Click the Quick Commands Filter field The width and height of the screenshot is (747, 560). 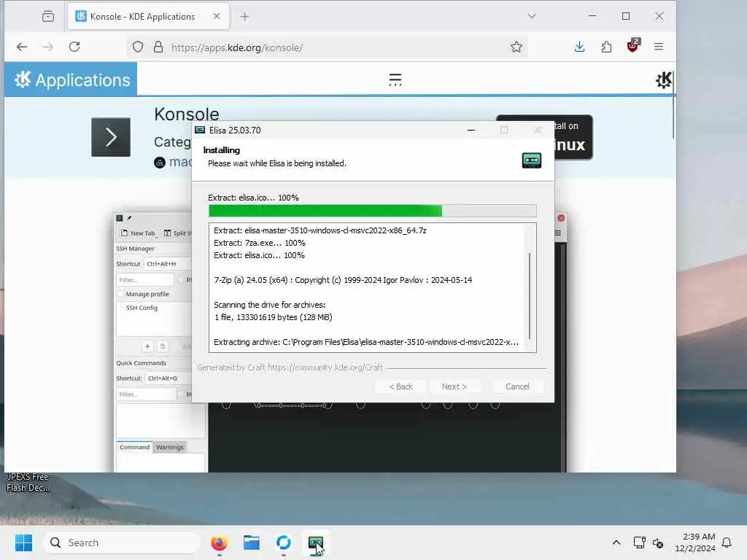point(146,394)
